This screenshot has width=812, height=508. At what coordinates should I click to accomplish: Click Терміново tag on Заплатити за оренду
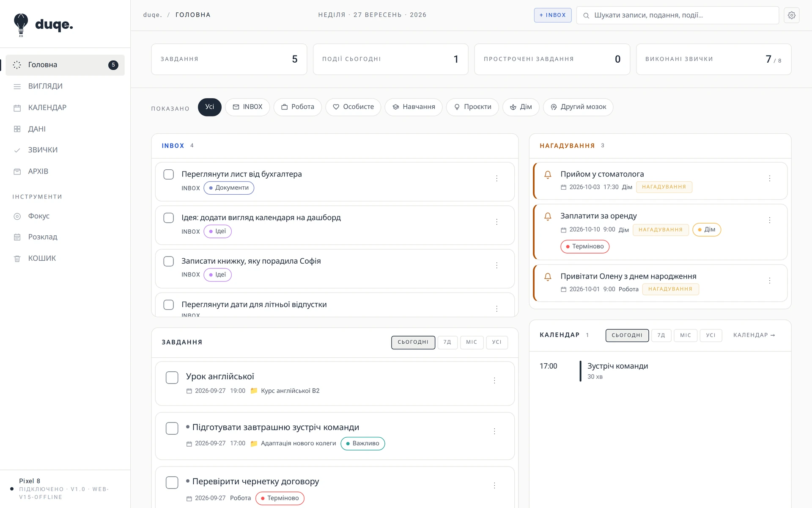pos(585,247)
